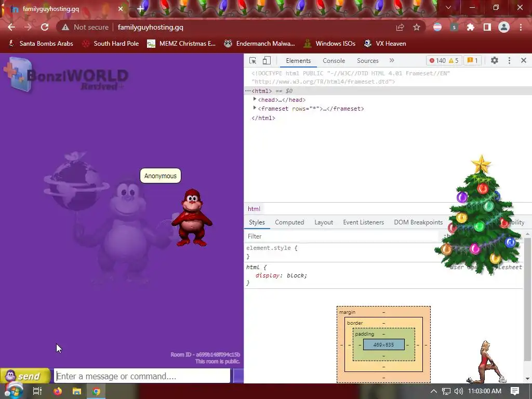Click the border box label

(x=355, y=323)
